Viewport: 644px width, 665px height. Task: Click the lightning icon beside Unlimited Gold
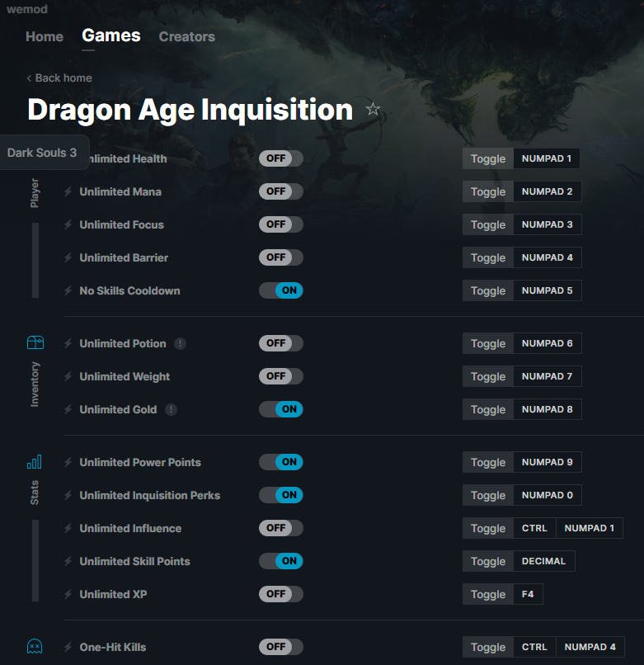pos(68,410)
